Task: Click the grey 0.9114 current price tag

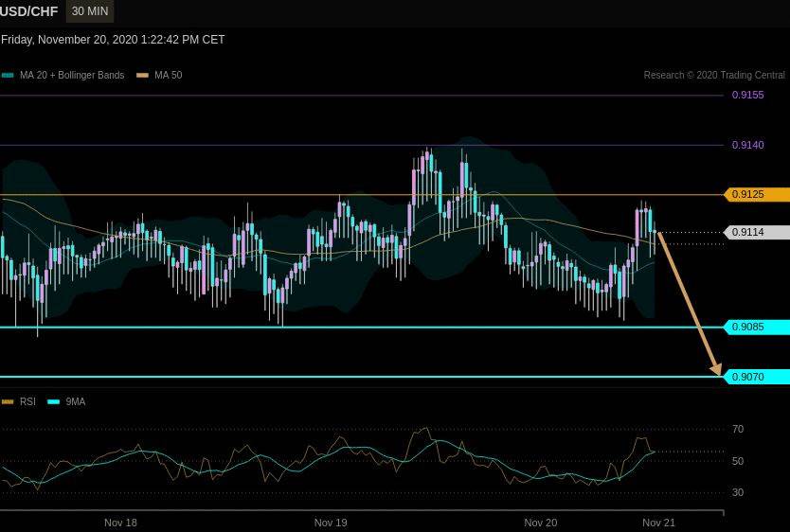Action: 757,232
